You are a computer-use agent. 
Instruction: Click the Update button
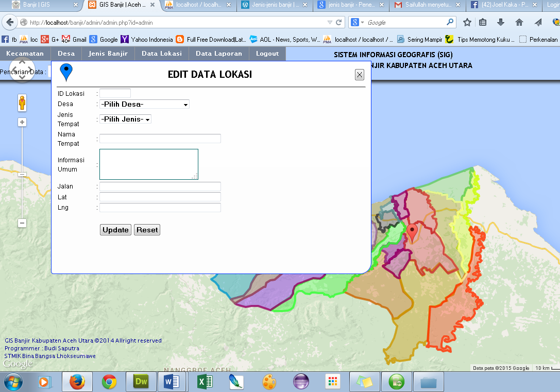point(115,230)
